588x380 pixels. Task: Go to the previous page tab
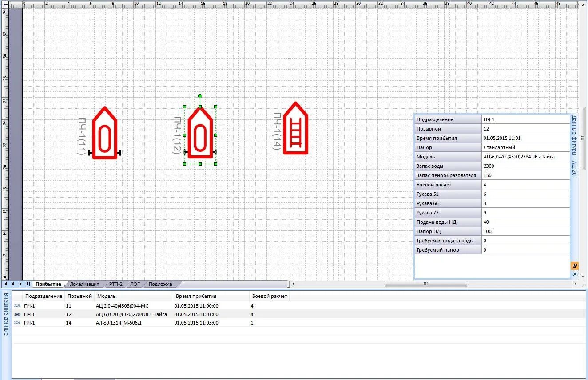click(13, 284)
